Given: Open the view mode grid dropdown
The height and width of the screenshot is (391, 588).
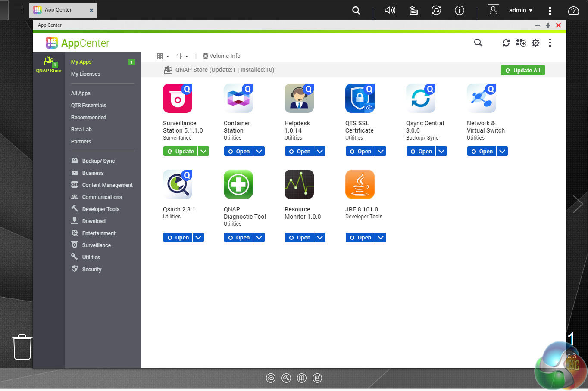Looking at the screenshot, I should (x=163, y=56).
